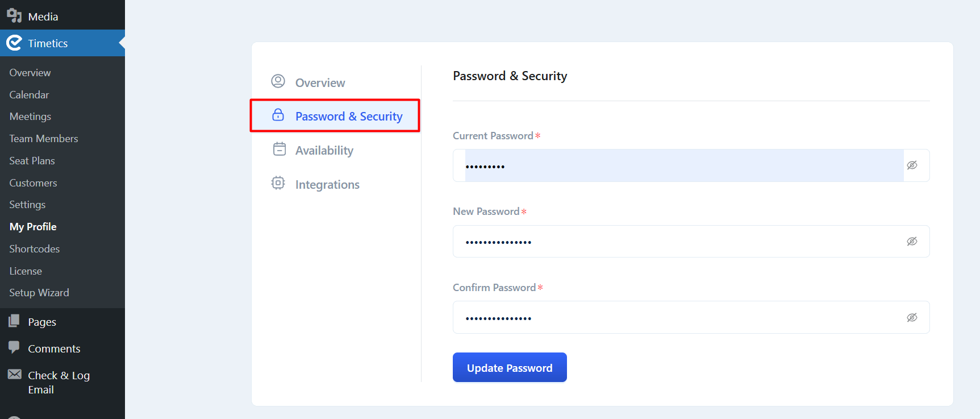This screenshot has width=980, height=419.
Task: Select the Shortcodes submenu entry
Action: (x=35, y=249)
